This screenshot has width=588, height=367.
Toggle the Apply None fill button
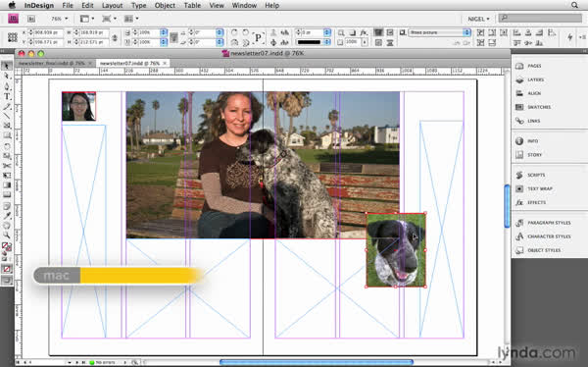[x=7, y=269]
